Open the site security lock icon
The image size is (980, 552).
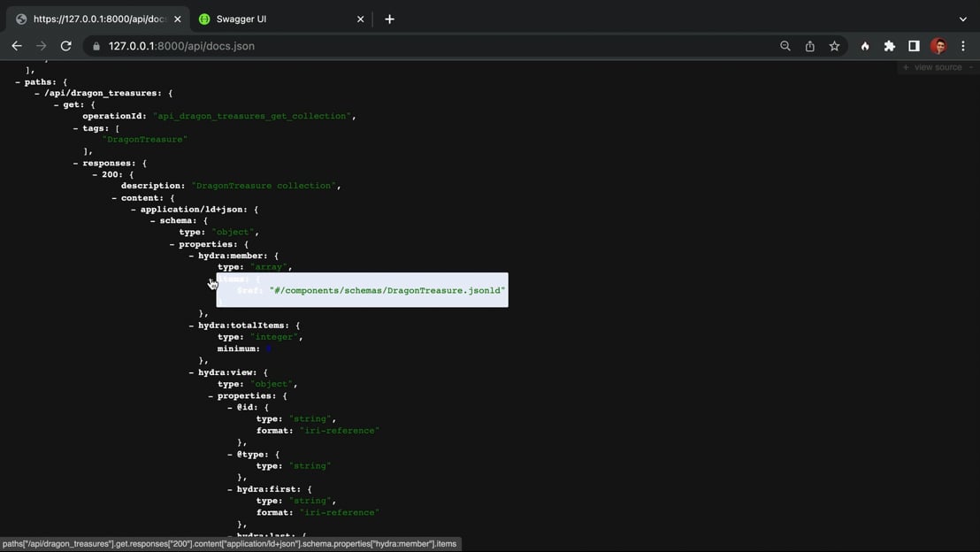click(96, 46)
